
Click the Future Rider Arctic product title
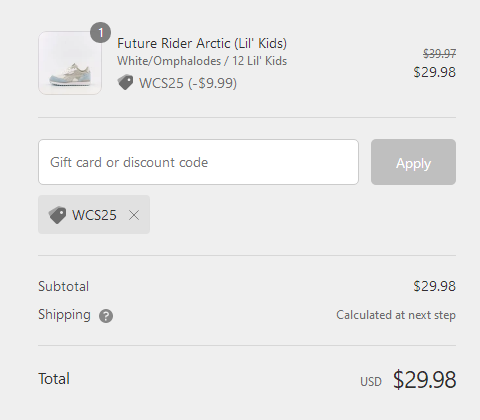click(x=202, y=43)
